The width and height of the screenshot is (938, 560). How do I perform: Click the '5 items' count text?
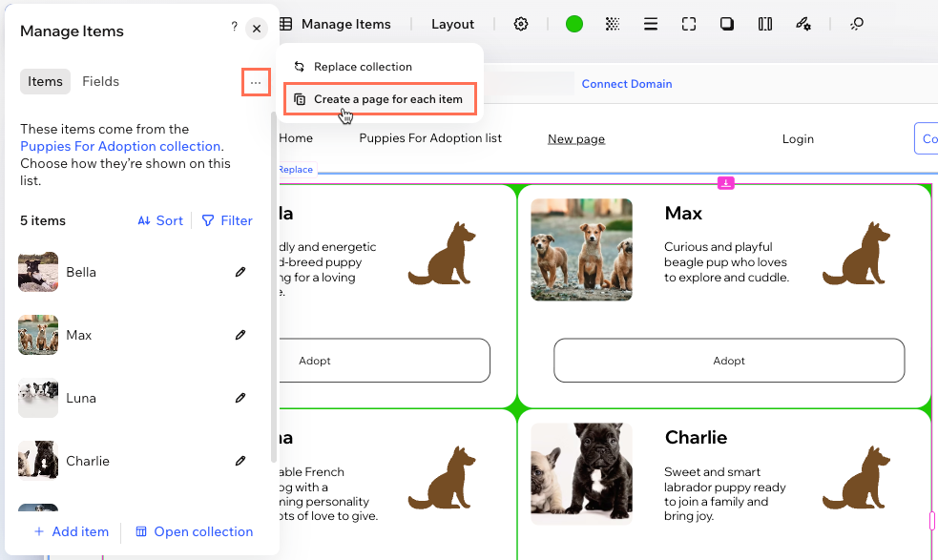click(43, 220)
